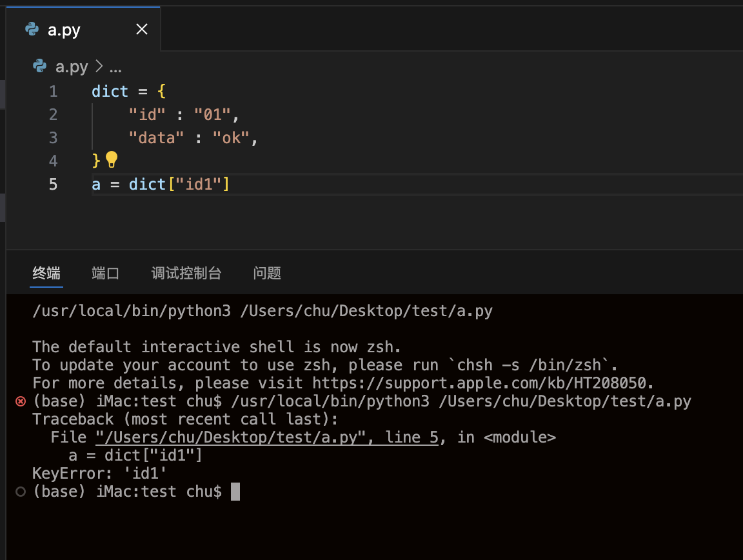Select the a.py editor tab
The image size is (743, 560).
pyautogui.click(x=64, y=30)
